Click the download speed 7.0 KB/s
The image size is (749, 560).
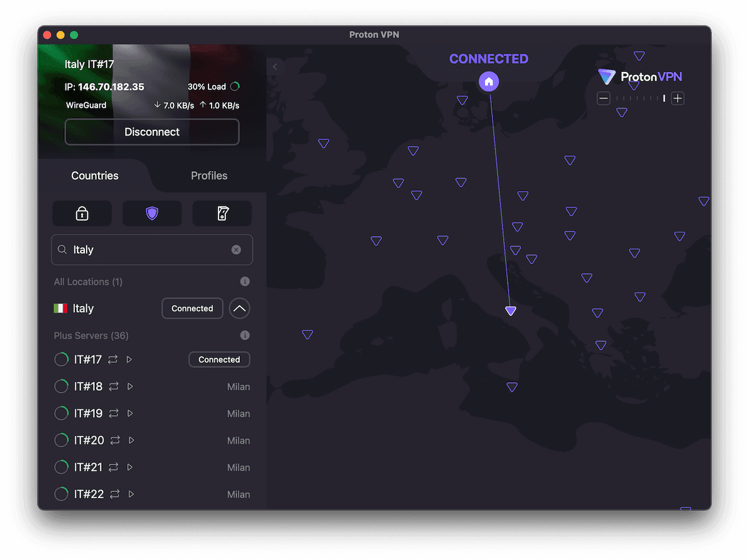click(173, 106)
